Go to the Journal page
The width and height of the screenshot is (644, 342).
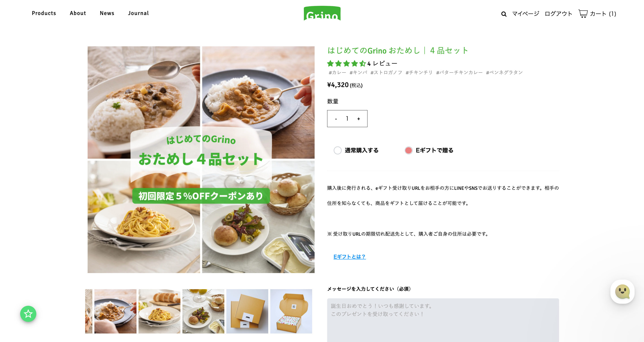tap(138, 13)
